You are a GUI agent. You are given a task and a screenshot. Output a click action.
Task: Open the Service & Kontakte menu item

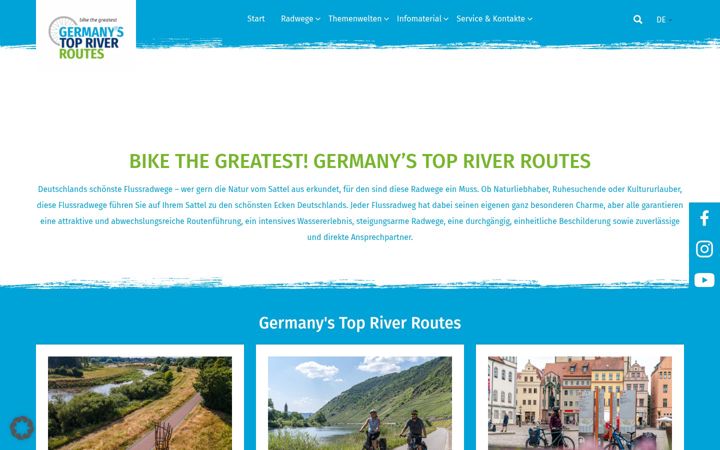tap(491, 19)
